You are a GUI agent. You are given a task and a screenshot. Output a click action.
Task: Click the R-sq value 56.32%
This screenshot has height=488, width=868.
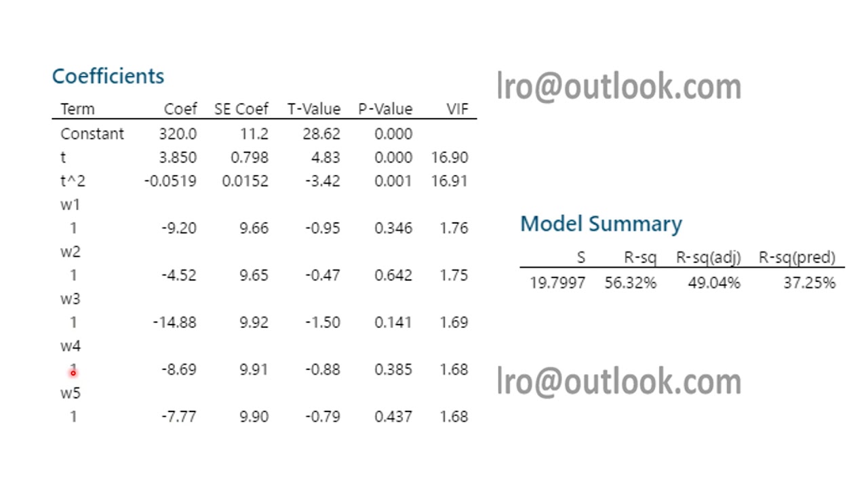(x=631, y=283)
